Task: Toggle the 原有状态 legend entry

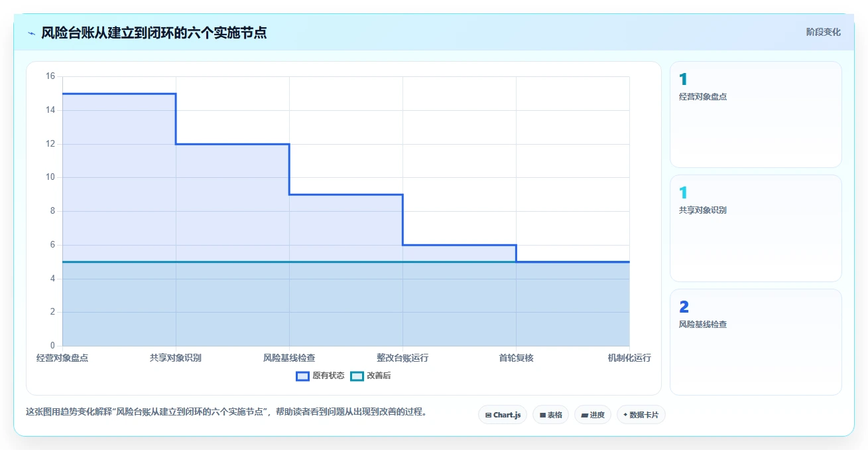Action: point(320,376)
